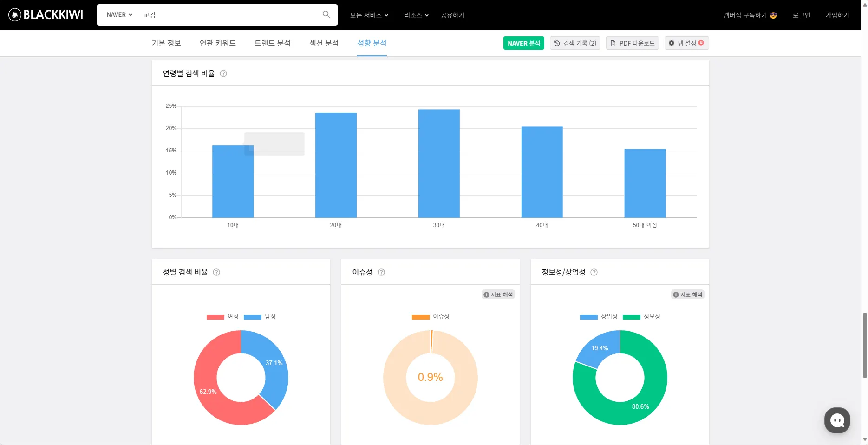Image resolution: width=868 pixels, height=445 pixels.
Task: Click the PDF 다운로드 button
Action: (x=632, y=43)
